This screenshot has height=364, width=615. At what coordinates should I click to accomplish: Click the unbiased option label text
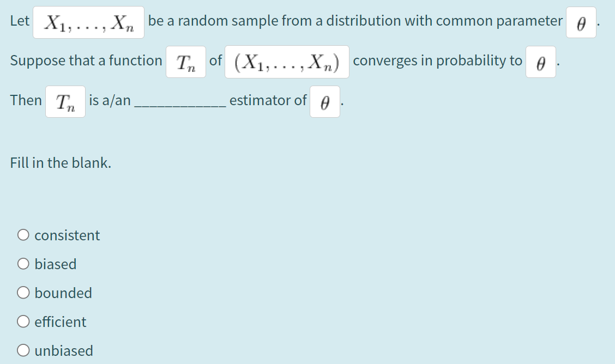[64, 350]
